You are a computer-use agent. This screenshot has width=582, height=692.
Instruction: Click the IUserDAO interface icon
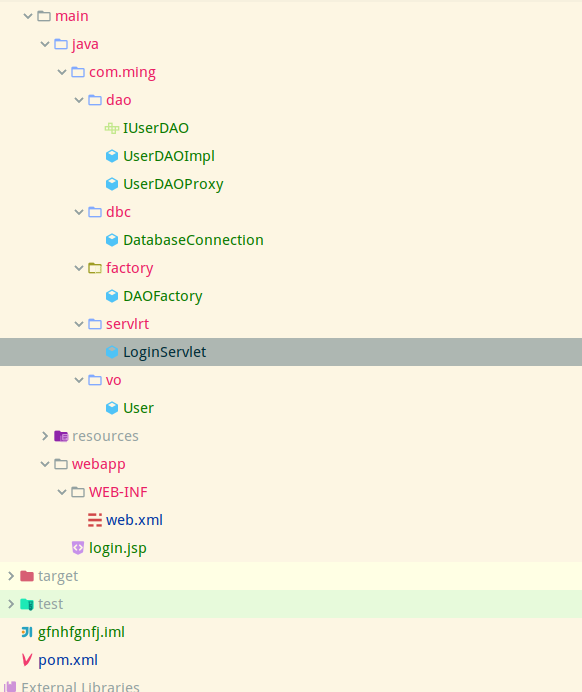pyautogui.click(x=112, y=128)
